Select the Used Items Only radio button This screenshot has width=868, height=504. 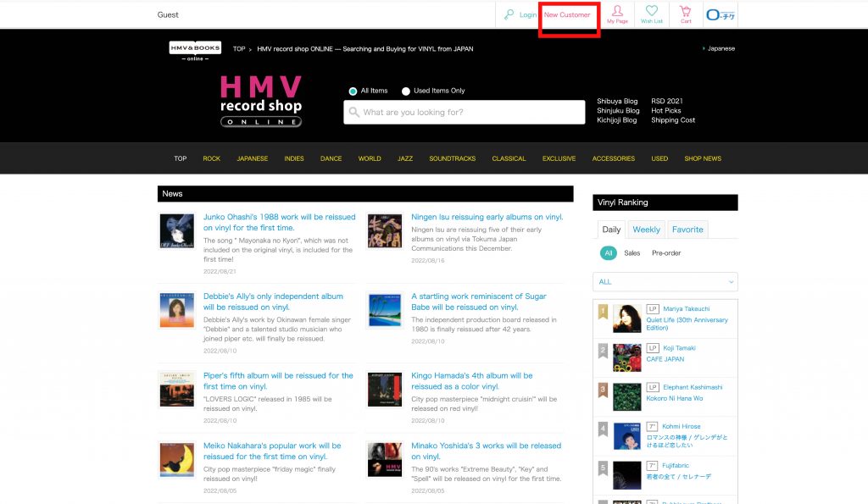[x=406, y=91]
